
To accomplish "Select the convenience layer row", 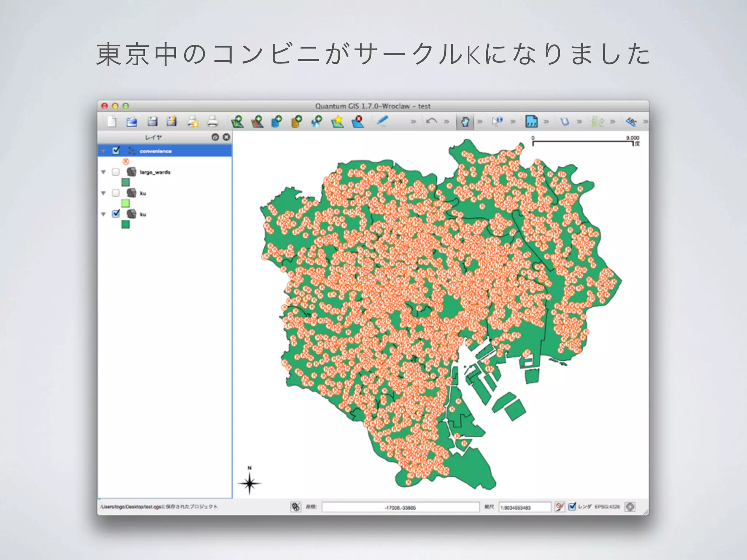I will tap(165, 151).
